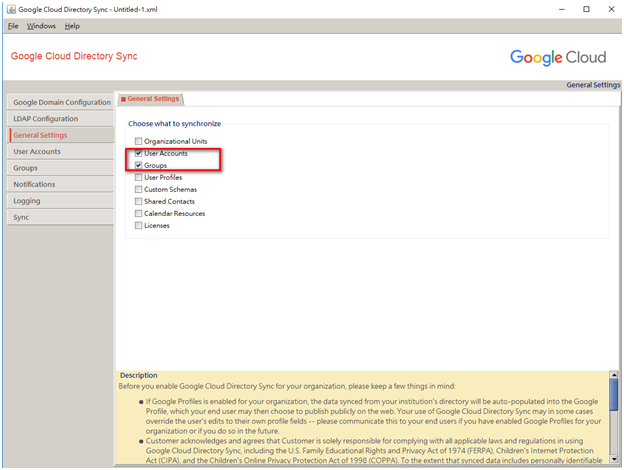Toggle the Licenses checkbox

(x=139, y=225)
